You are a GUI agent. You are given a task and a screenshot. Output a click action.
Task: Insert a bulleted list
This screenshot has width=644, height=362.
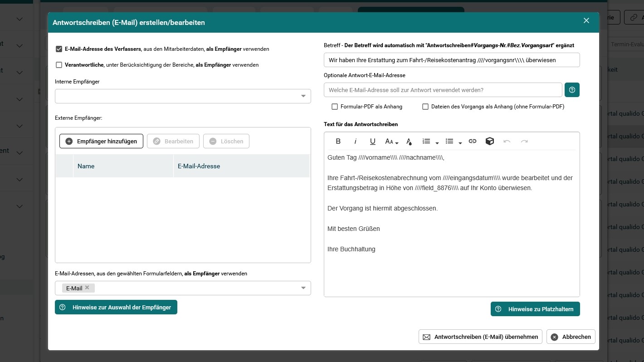click(x=449, y=141)
